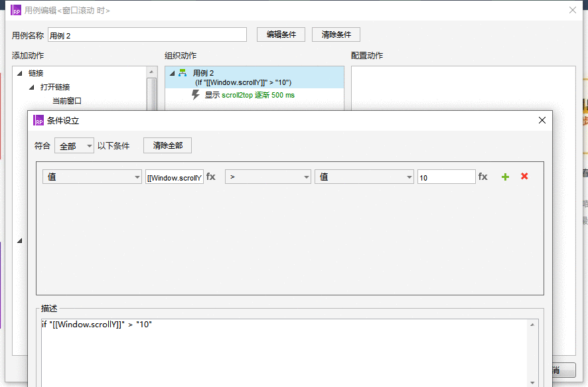This screenshot has height=387, width=588.
Task: Click Axure RP icon in 条件设立 title bar
Action: [x=38, y=120]
